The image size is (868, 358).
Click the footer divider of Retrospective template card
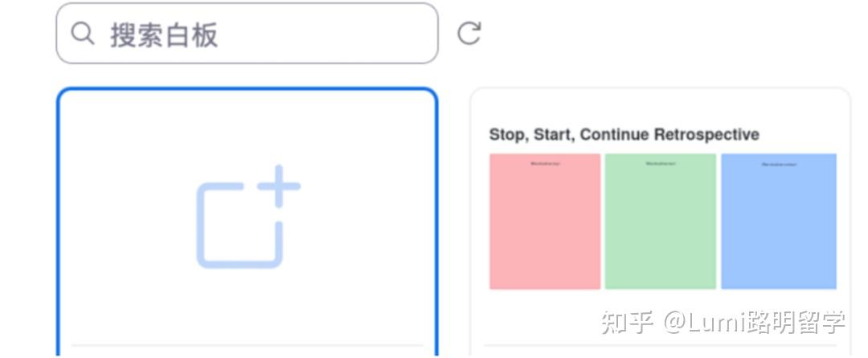pyautogui.click(x=661, y=346)
